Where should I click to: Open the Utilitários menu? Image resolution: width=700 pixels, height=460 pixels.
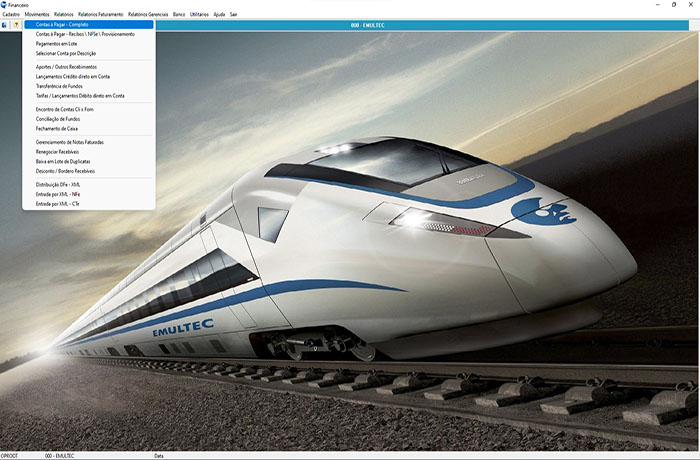(198, 15)
